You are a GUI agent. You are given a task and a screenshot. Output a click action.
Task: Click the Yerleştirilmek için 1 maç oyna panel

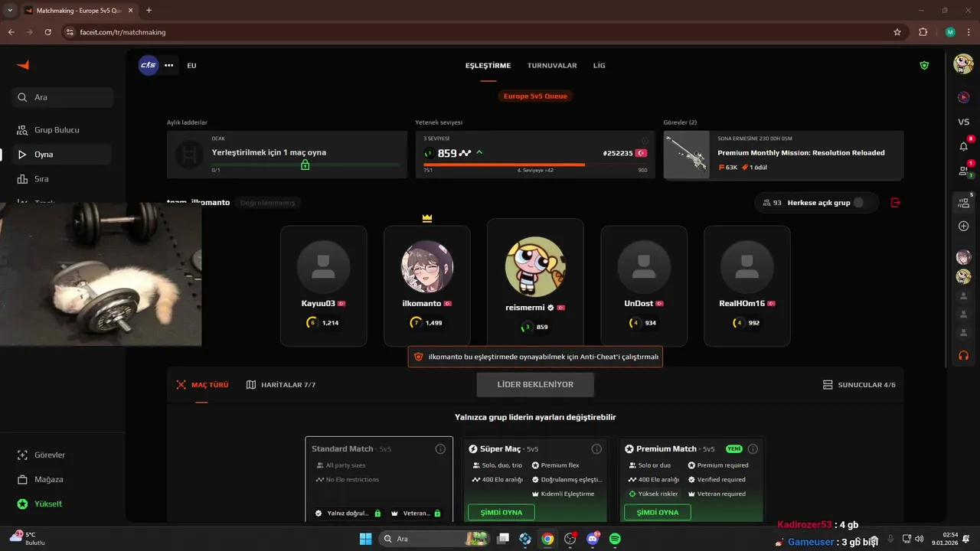[287, 155]
